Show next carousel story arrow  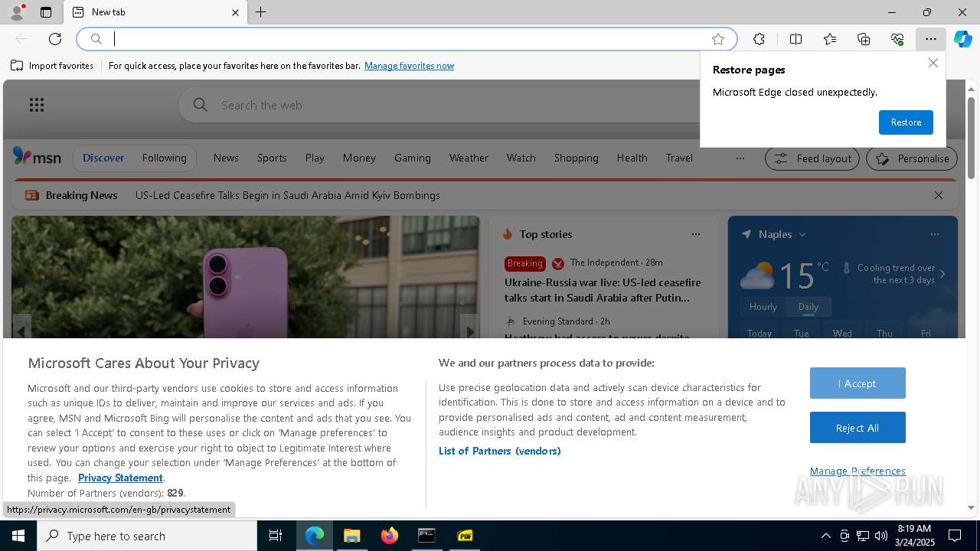click(470, 331)
